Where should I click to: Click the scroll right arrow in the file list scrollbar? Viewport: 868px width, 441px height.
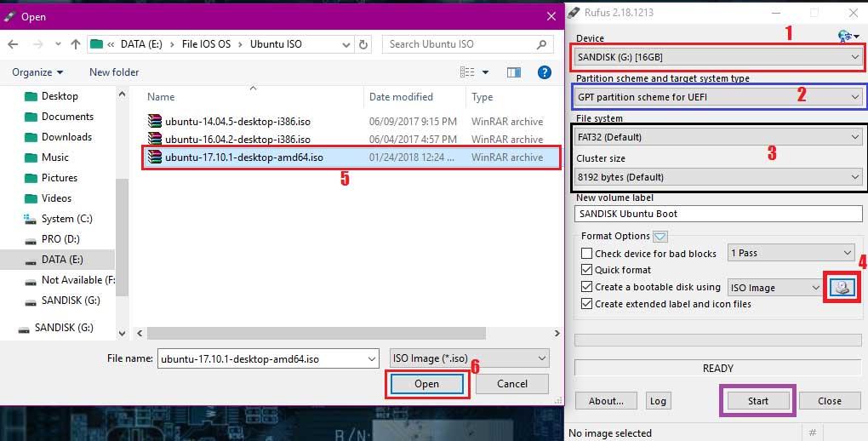[x=557, y=333]
